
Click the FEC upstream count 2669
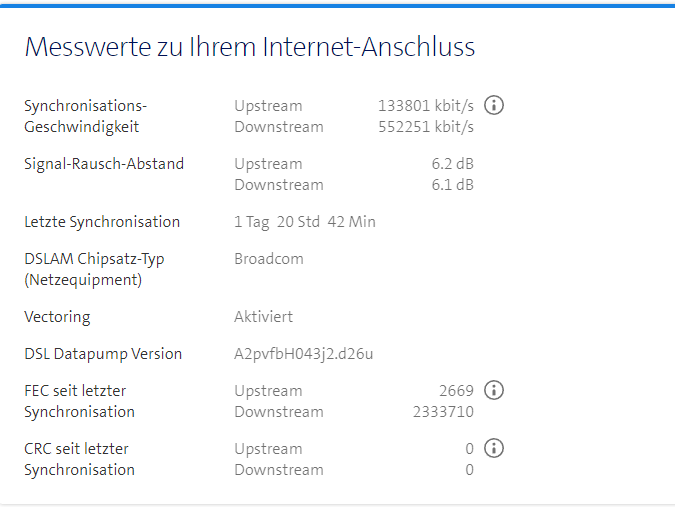456,391
